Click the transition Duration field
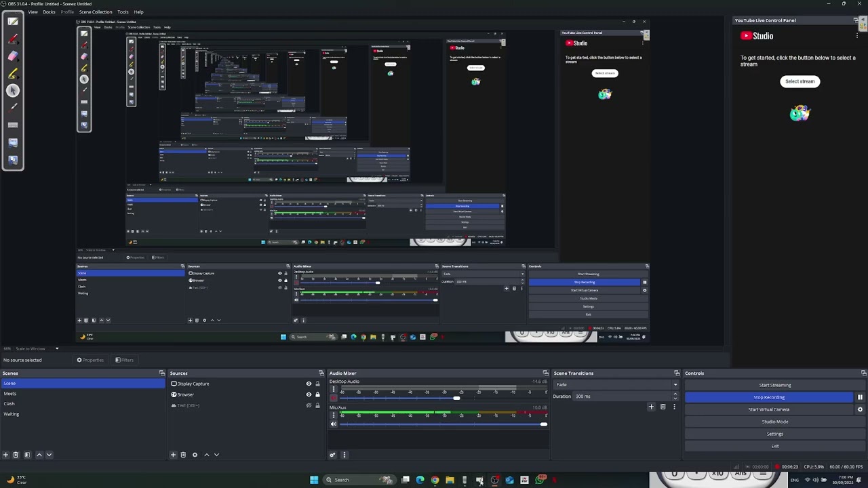The image size is (868, 488). tap(625, 396)
